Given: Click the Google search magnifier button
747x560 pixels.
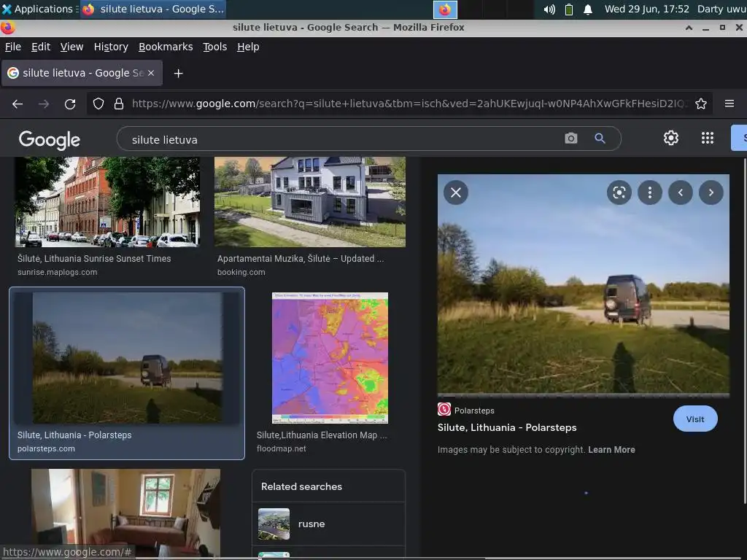Looking at the screenshot, I should [x=600, y=138].
